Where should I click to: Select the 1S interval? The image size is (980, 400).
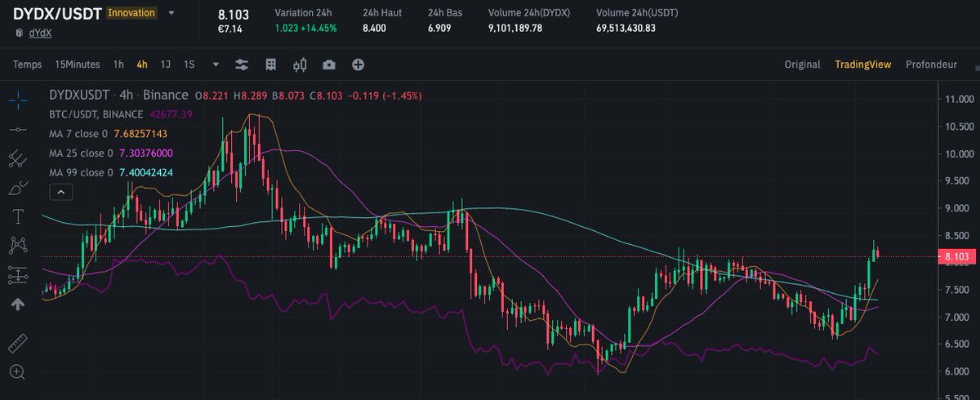[x=189, y=64]
